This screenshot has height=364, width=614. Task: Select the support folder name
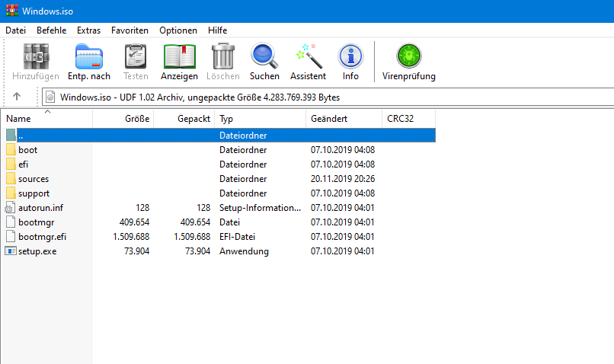[34, 193]
